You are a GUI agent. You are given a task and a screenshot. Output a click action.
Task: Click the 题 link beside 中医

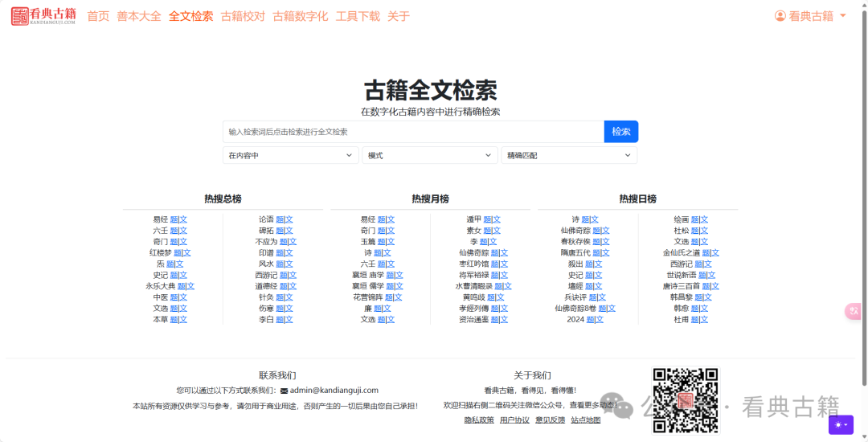coord(174,297)
